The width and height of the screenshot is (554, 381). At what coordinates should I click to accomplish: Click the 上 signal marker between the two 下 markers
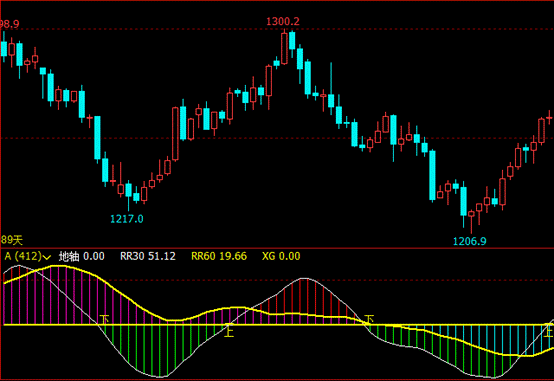point(229,331)
